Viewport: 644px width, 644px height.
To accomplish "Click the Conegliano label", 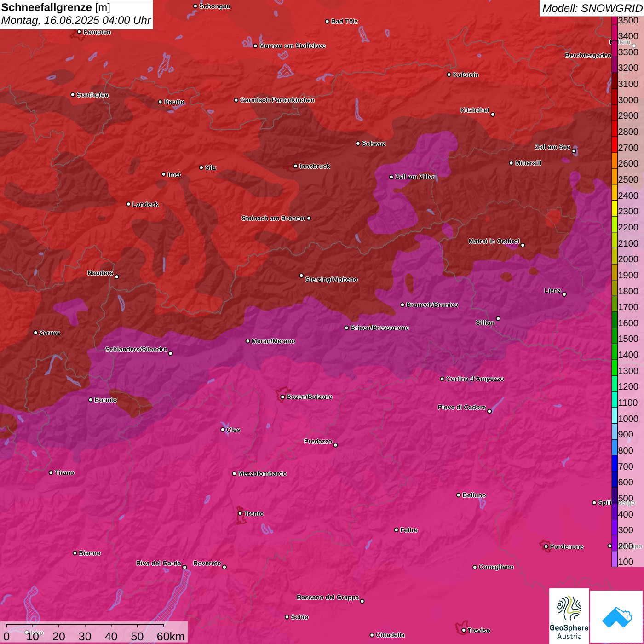I will [496, 567].
